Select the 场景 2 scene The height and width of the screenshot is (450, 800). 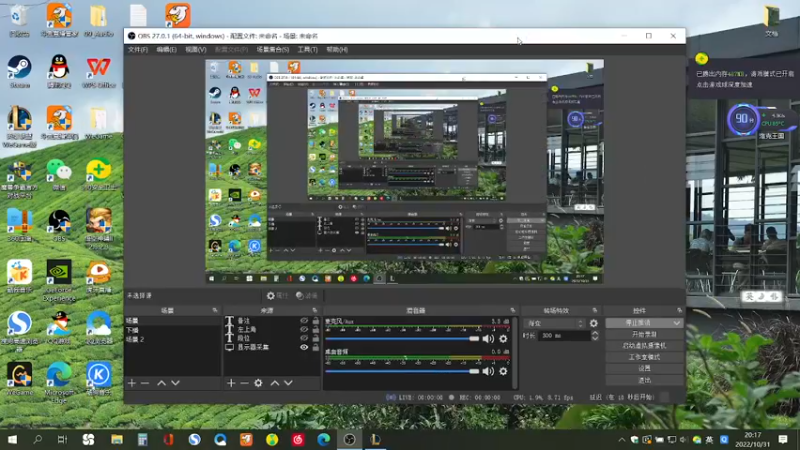pyautogui.click(x=172, y=339)
